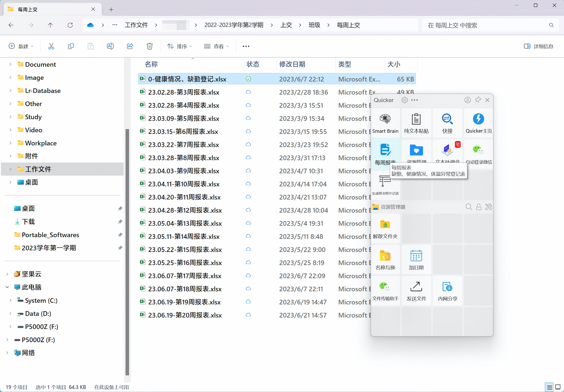The height and width of the screenshot is (392, 564).
Task: Open the 文件传输助手 WeChat action
Action: point(385,291)
